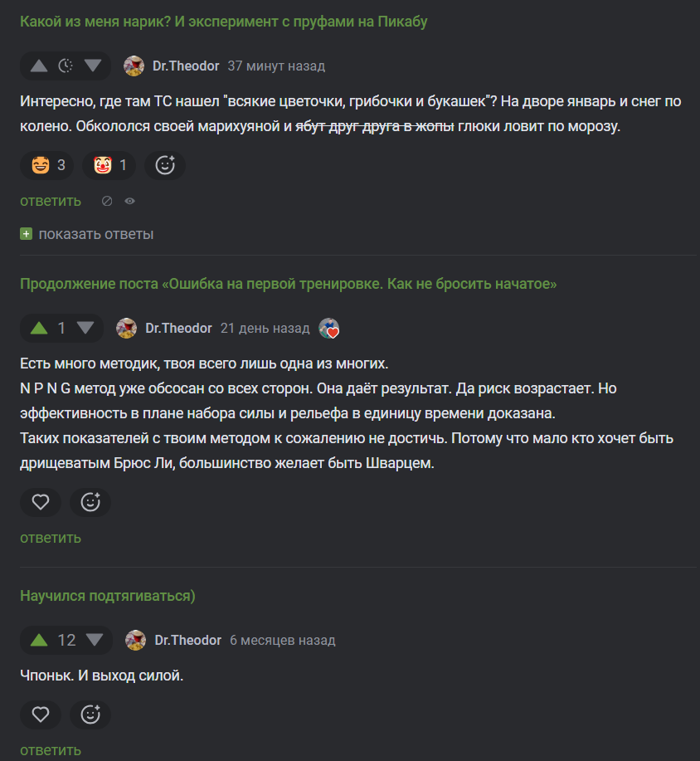Upvote the comment posted 21 days ago
The height and width of the screenshot is (761, 700).
[x=38, y=329]
